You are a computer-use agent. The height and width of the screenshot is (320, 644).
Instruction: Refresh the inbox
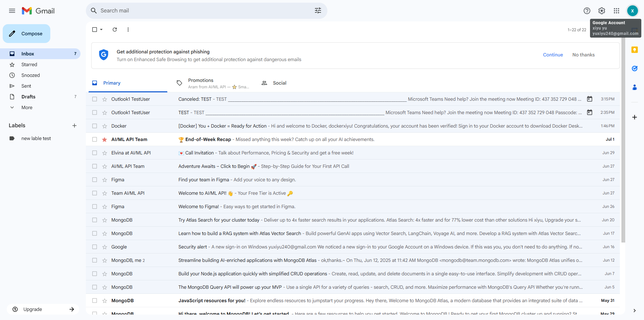click(115, 30)
